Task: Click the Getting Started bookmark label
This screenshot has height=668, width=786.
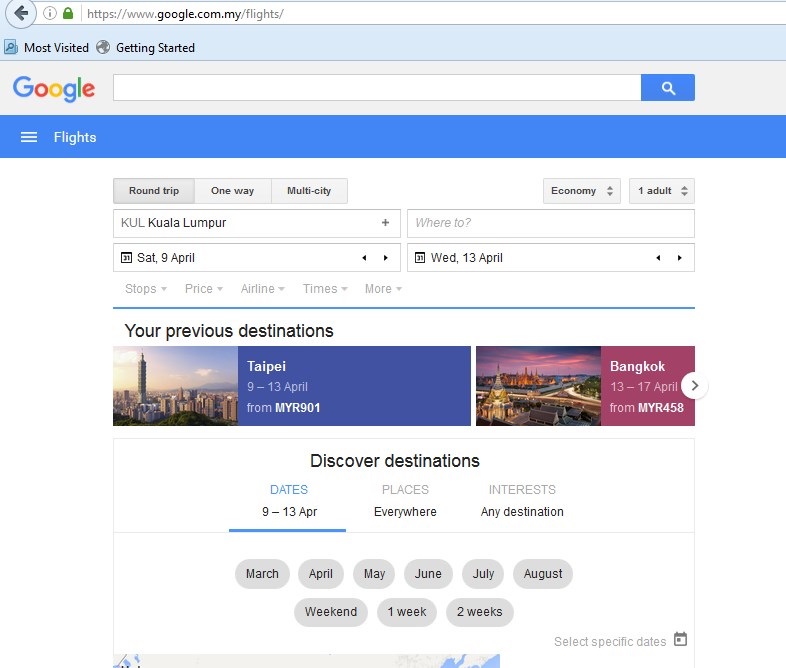Action: [155, 48]
